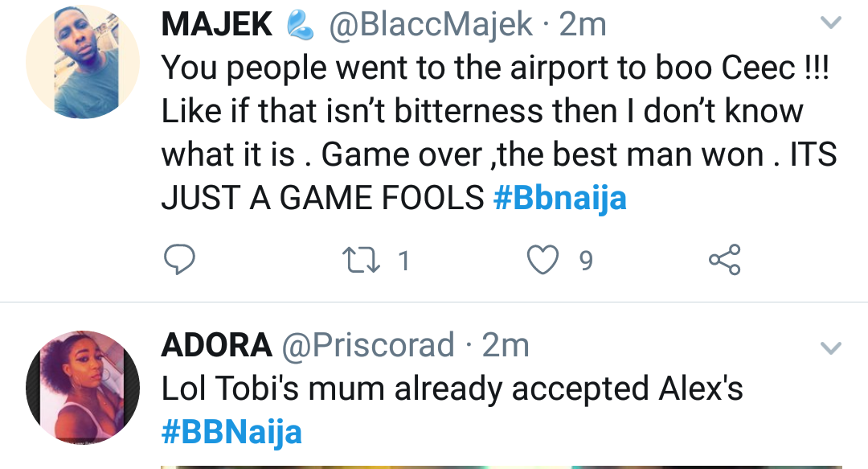Open ADORA's tweet about Tobi's mum
The width and height of the screenshot is (868, 469).
coord(452,389)
